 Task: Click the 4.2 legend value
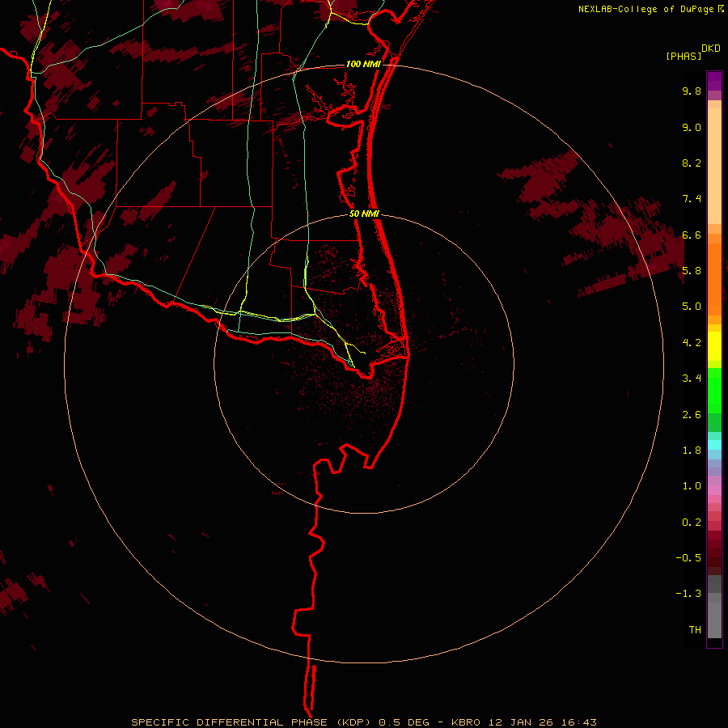(692, 343)
